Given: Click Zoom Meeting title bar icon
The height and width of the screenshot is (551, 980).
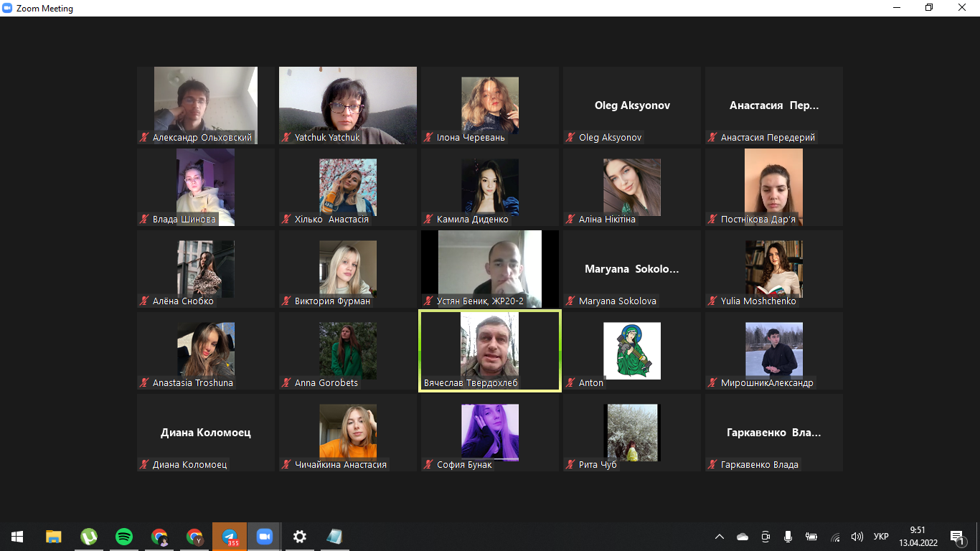Looking at the screenshot, I should pos(8,8).
